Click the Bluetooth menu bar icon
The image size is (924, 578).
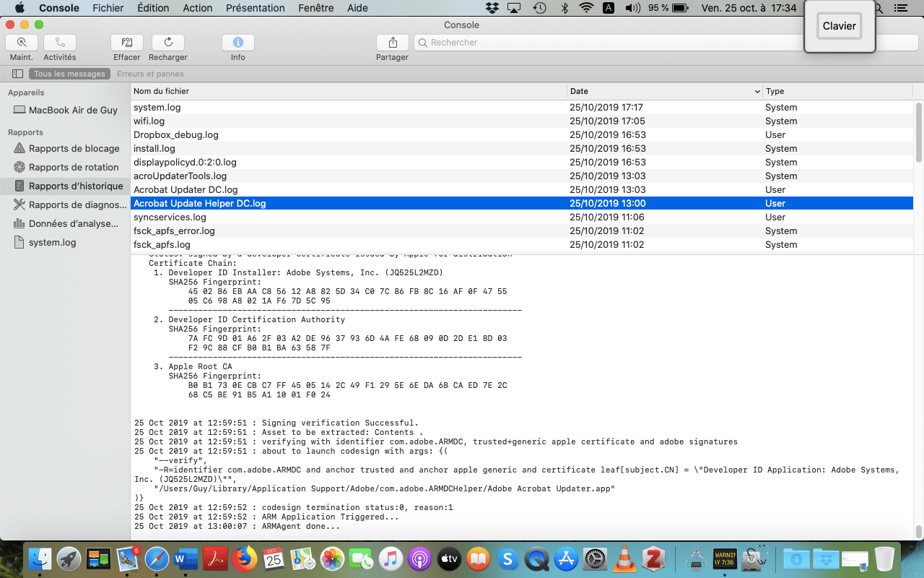point(564,8)
